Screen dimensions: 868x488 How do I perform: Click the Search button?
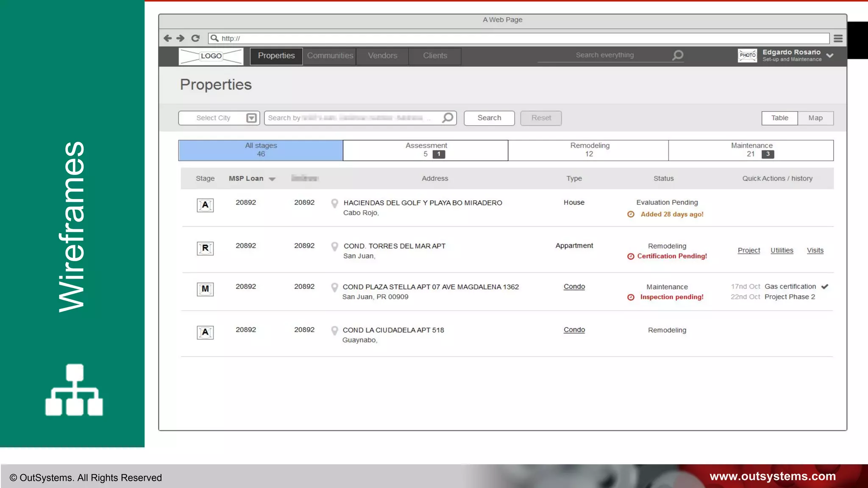489,118
